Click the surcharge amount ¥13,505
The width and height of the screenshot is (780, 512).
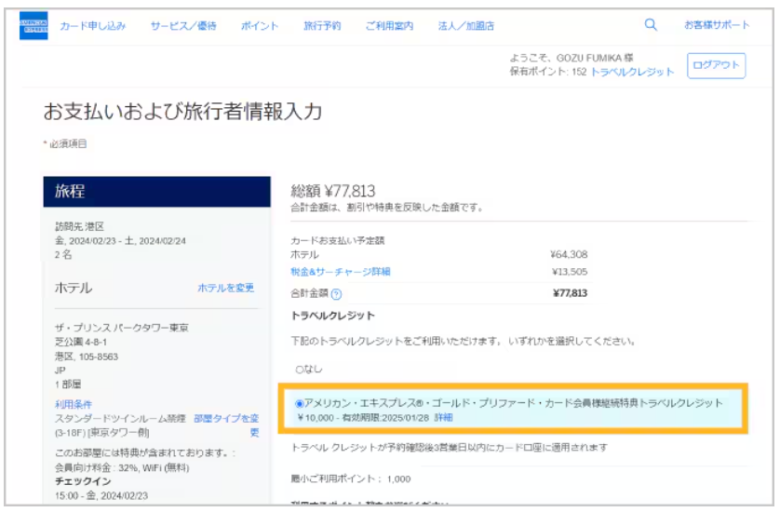[570, 272]
